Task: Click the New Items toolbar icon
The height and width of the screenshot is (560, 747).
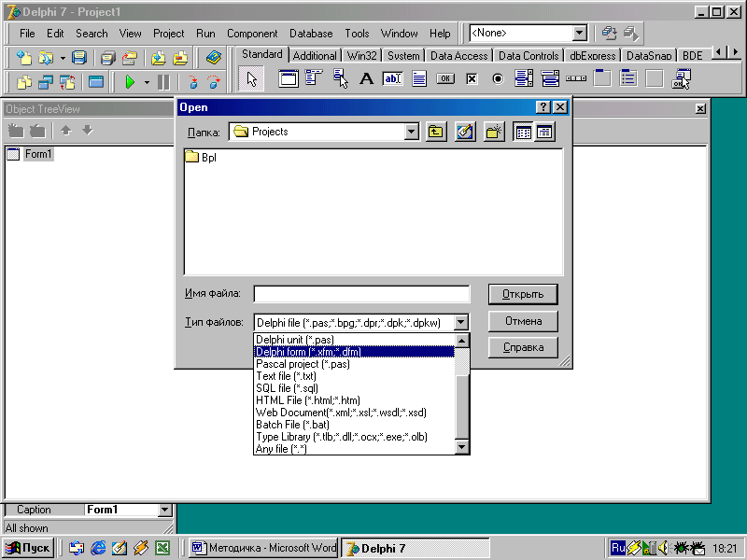Action: (x=24, y=58)
